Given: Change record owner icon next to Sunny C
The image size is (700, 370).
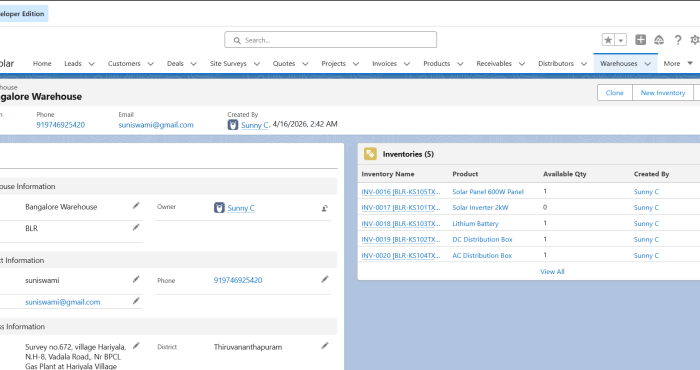Looking at the screenshot, I should (x=325, y=208).
